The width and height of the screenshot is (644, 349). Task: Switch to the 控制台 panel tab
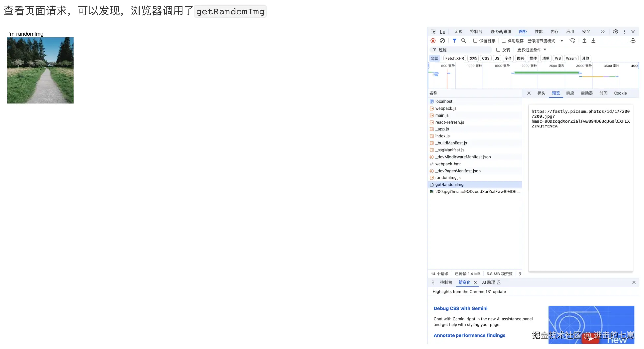point(476,32)
